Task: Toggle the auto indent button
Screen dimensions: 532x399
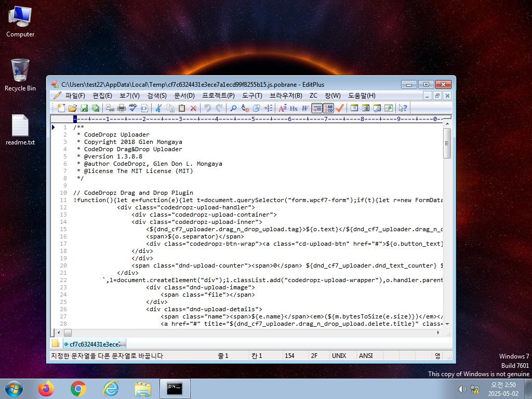Action: point(317,108)
